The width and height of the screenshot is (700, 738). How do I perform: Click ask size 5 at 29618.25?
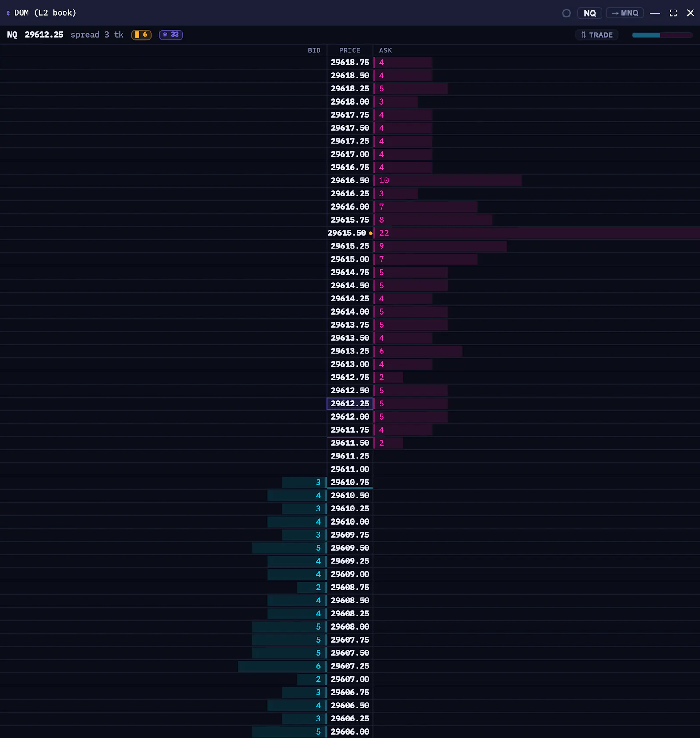point(381,89)
